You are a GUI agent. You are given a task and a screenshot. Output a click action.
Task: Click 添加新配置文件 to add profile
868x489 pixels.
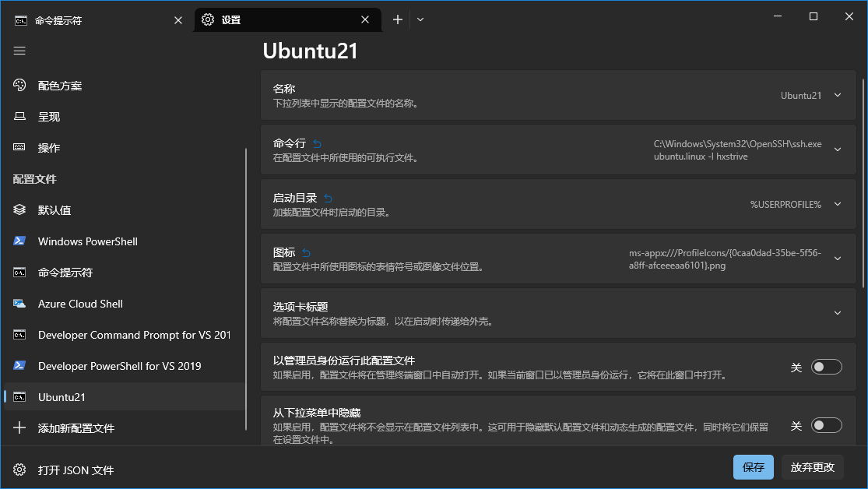[x=125, y=427]
